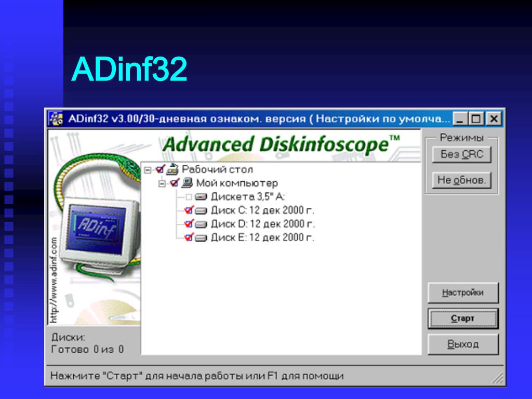Select the Диск C: 12 дек 2000 г. row
532x399 pixels.
tap(262, 210)
